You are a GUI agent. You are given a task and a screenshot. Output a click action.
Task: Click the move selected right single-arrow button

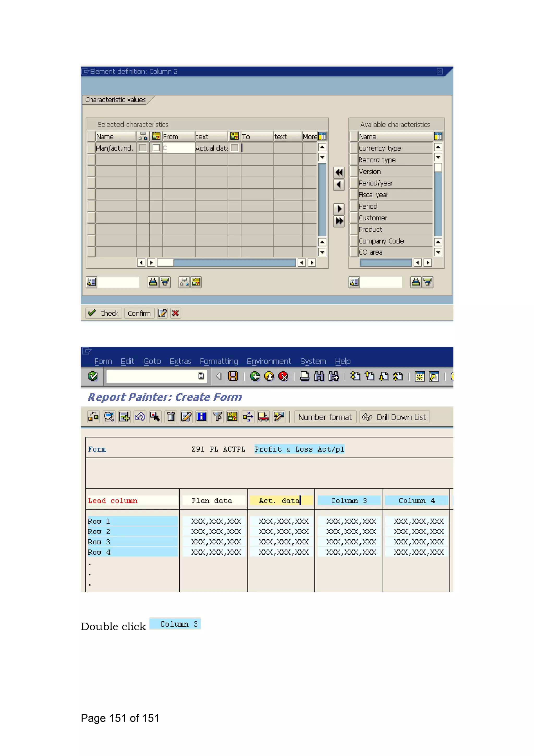(x=338, y=208)
